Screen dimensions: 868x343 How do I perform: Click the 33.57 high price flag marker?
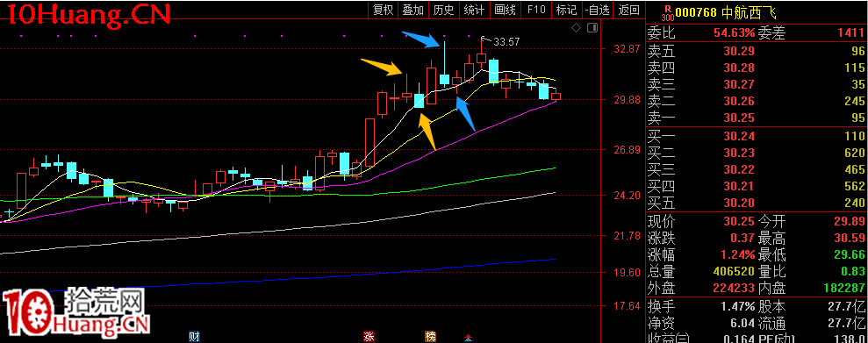(500, 41)
